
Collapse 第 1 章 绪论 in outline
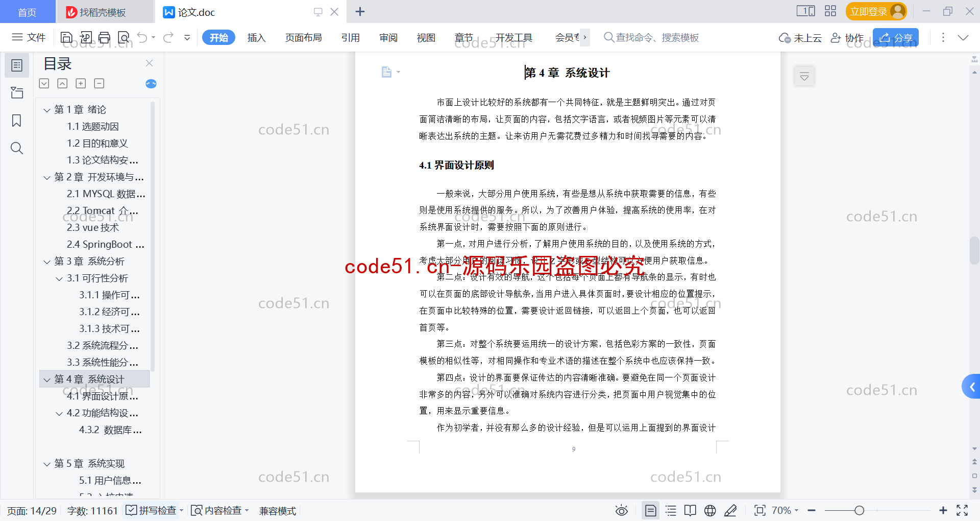coord(47,110)
